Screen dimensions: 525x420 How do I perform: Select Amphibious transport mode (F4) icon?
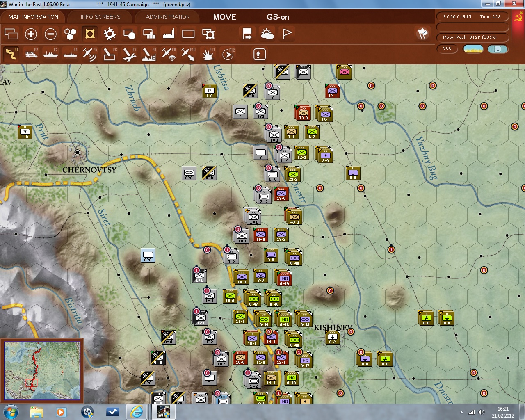[x=71, y=54]
